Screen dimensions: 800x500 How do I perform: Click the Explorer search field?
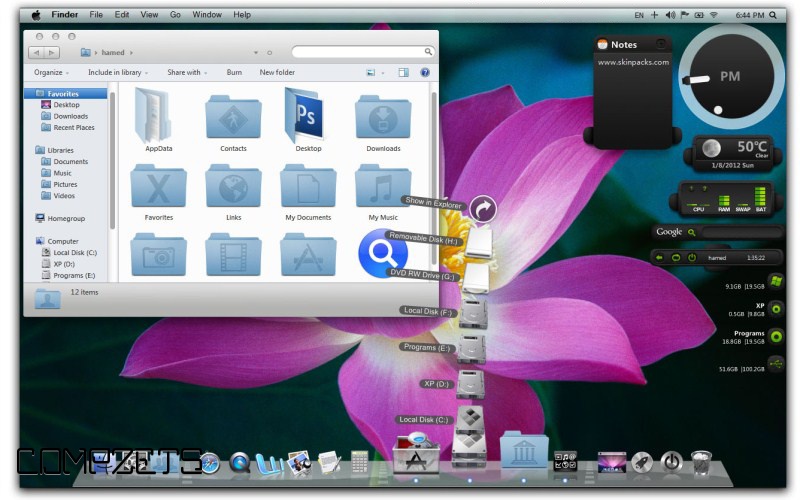pos(363,52)
